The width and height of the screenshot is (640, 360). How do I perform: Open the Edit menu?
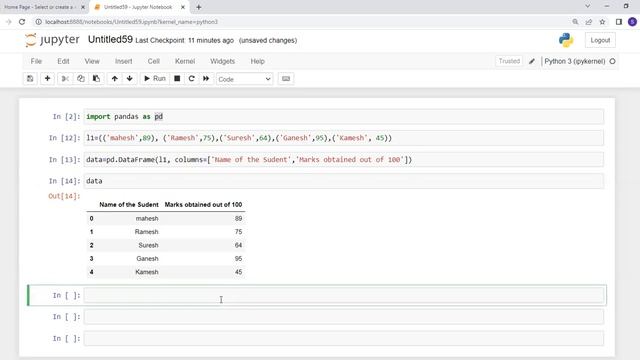[x=63, y=61]
